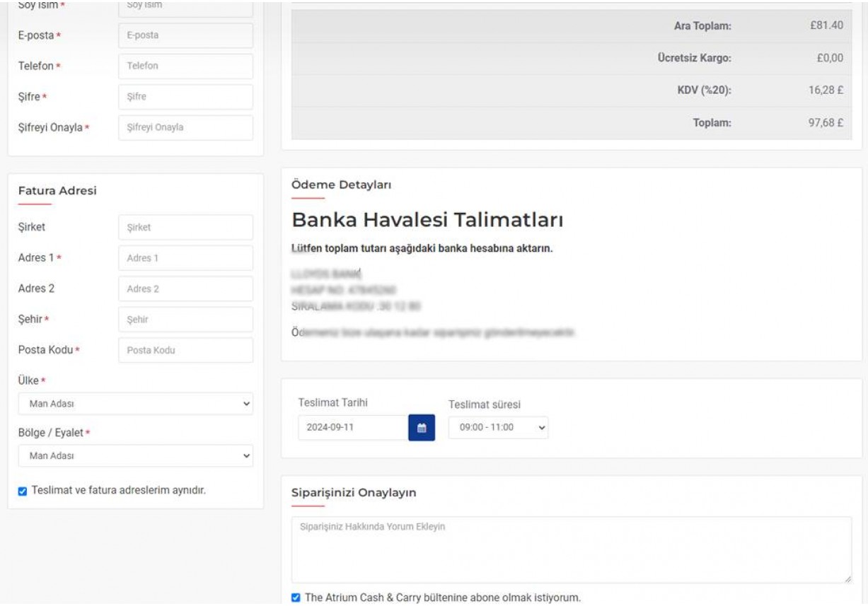Screen dimensions: 868x606
Task: Click the Banka Havalesi Talimatları heading
Action: (x=427, y=221)
